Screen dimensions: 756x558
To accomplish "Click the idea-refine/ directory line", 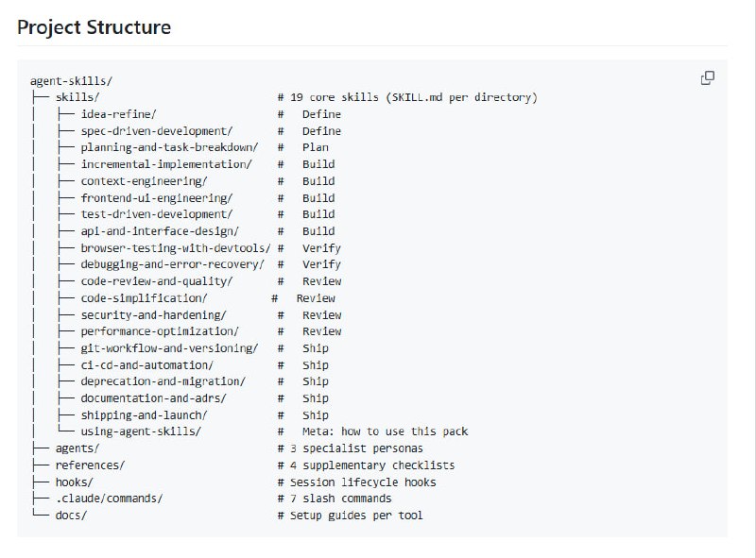I will 118,114.
